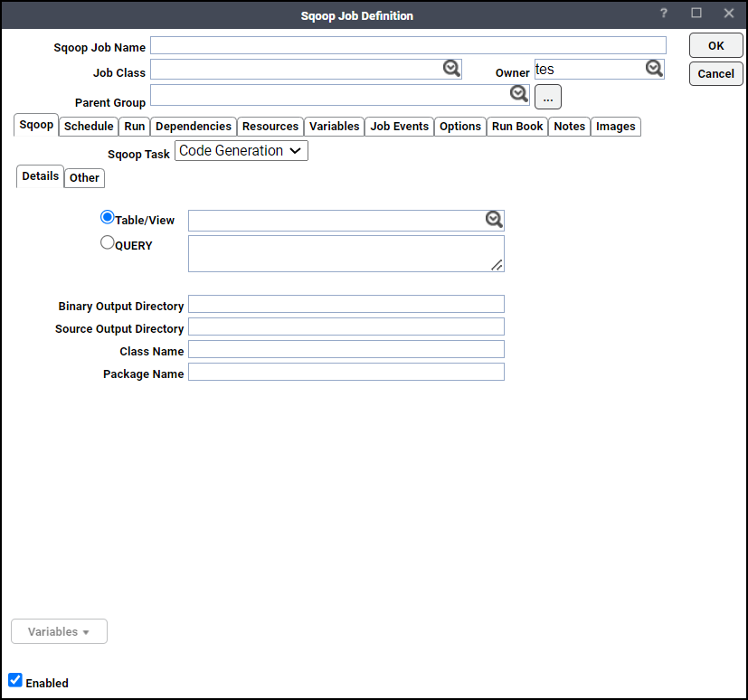Focus the Source Output Directory field
The image size is (748, 700).
346,326
